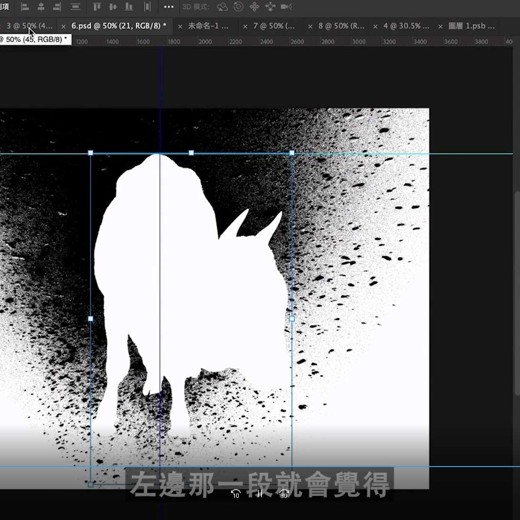Screen dimensions: 520x520
Task: Align top edges of selected layers
Action: click(x=97, y=7)
